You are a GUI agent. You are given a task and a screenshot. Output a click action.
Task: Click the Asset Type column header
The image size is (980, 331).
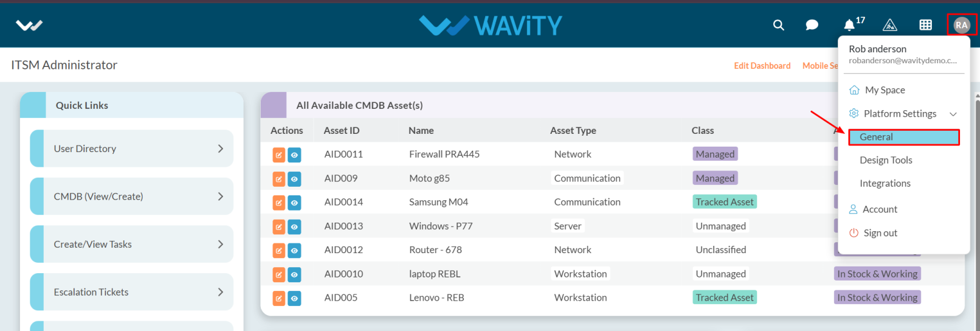coord(573,130)
